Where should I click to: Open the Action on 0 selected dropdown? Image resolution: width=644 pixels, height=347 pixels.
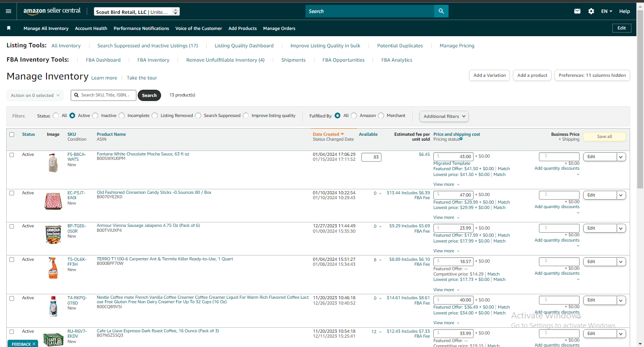[x=35, y=95]
